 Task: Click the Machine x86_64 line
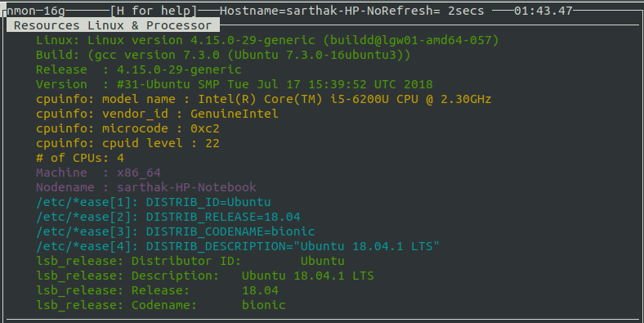98,173
